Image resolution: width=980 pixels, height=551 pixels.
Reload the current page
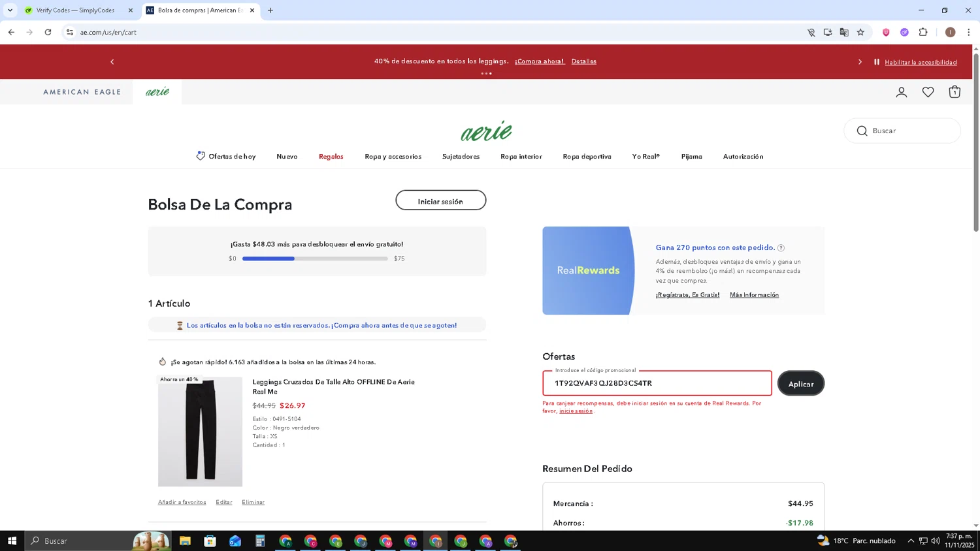click(48, 32)
